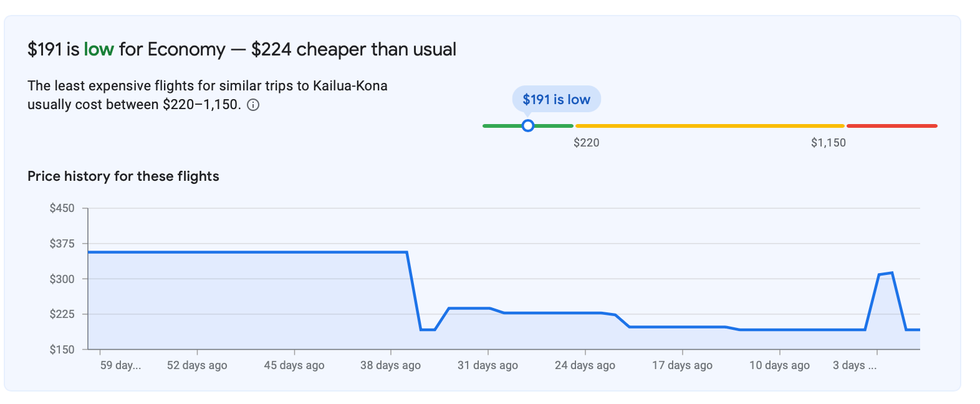Click the circular price marker on the range bar
980x404 pixels.
528,126
